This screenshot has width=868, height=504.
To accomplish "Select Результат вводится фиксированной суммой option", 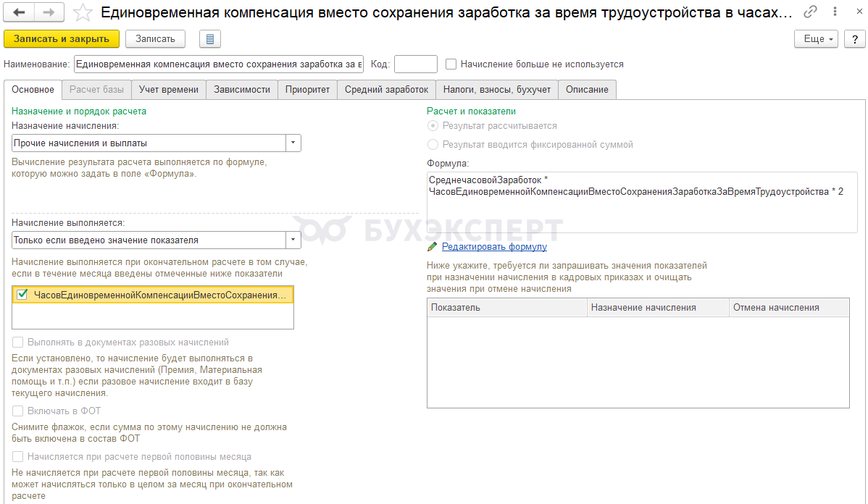I will [433, 144].
